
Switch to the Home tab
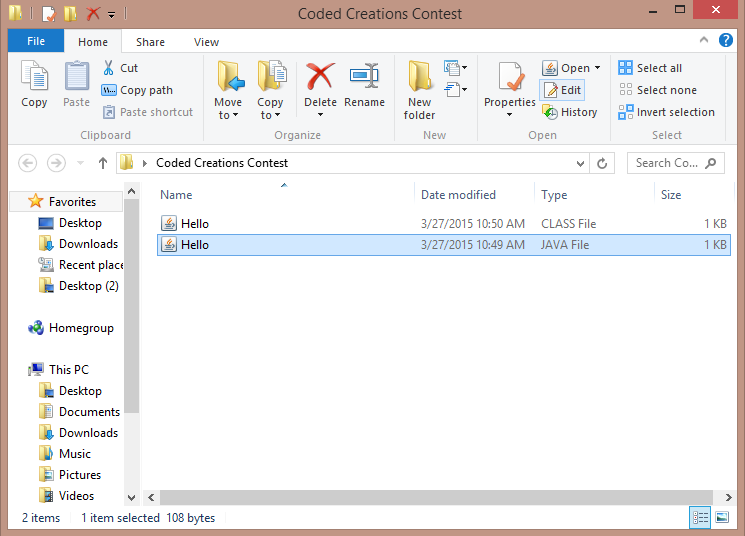click(93, 42)
